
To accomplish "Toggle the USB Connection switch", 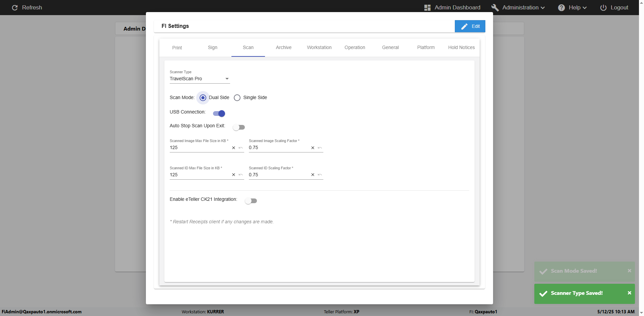I will pyautogui.click(x=219, y=114).
